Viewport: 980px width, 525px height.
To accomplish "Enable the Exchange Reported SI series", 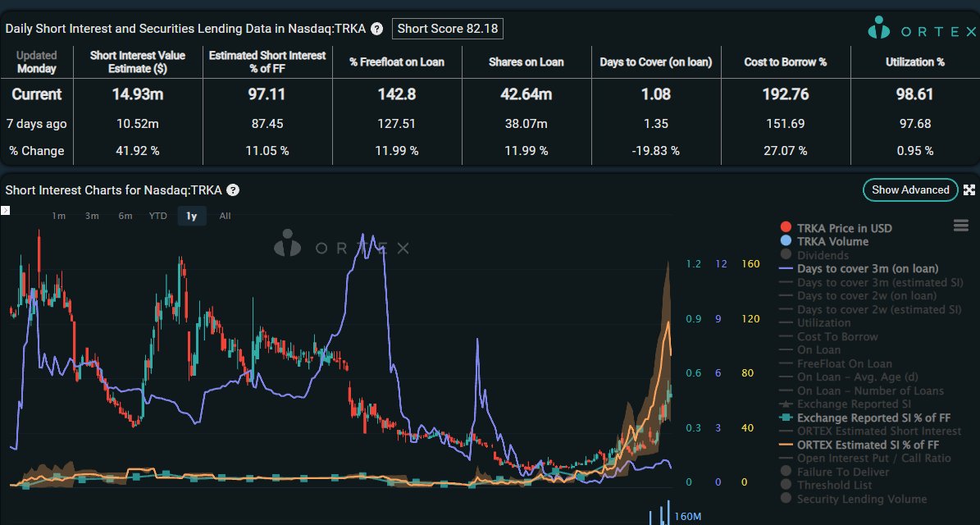I will [x=846, y=404].
